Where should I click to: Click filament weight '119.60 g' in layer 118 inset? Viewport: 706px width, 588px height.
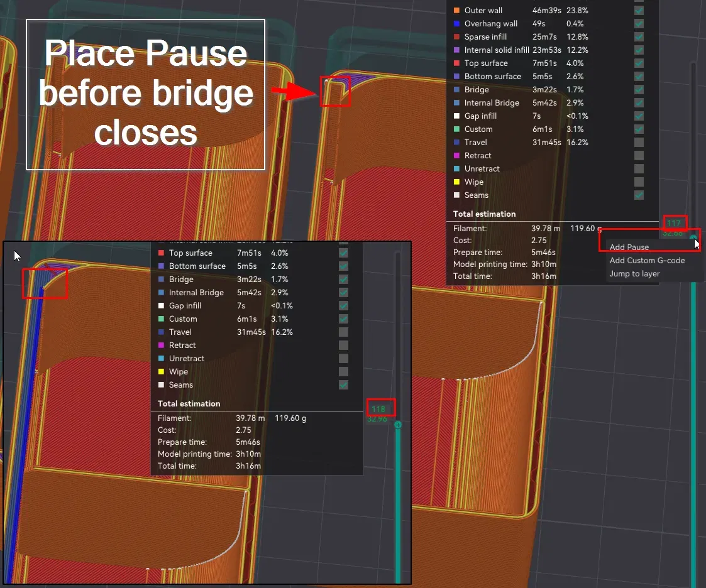(290, 418)
